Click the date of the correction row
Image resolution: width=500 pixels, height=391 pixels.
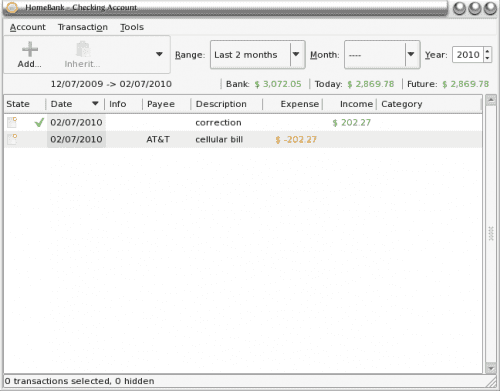pos(76,123)
